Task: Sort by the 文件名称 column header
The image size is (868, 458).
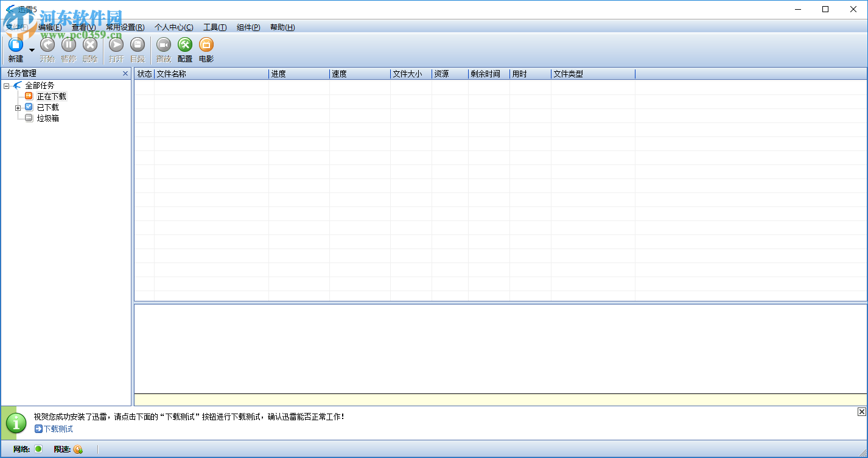Action: [211, 74]
